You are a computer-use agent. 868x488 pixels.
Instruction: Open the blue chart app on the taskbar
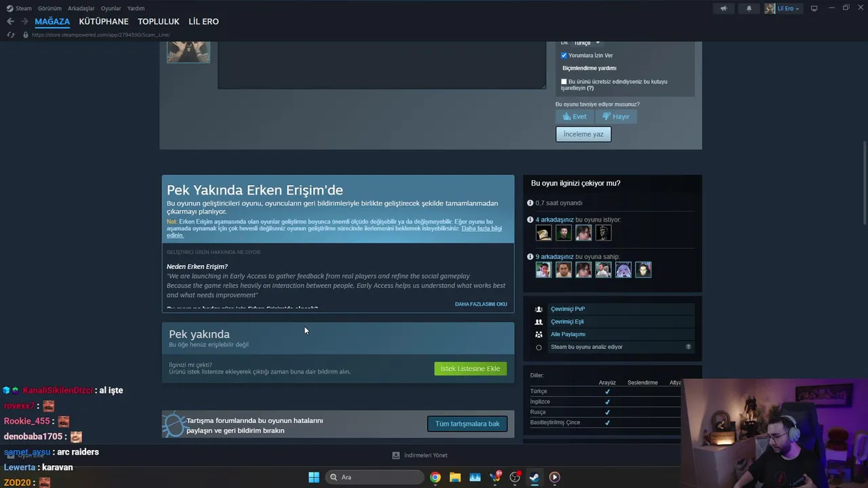tap(475, 477)
